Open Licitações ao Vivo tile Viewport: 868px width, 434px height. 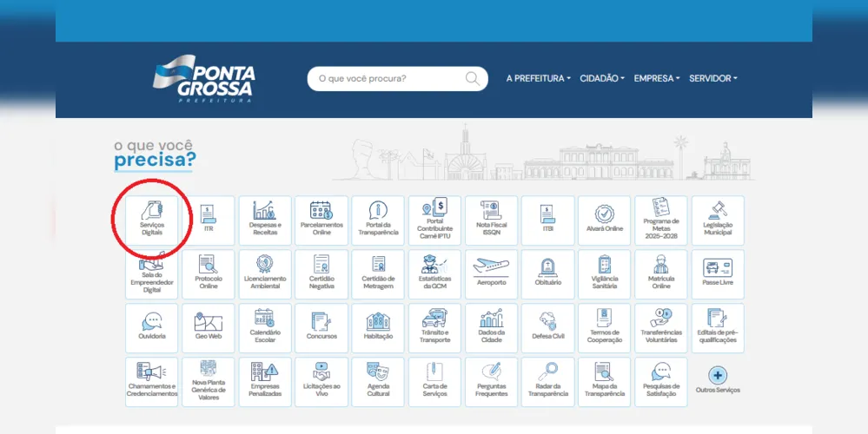click(321, 381)
